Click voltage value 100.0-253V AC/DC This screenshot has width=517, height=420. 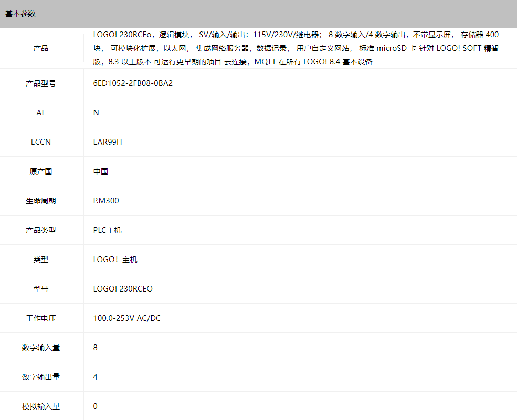127,318
